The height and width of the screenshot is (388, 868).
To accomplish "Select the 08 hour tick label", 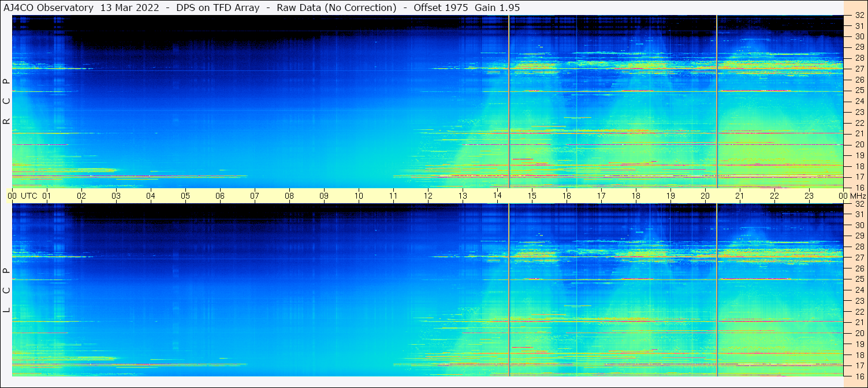I will pyautogui.click(x=289, y=196).
